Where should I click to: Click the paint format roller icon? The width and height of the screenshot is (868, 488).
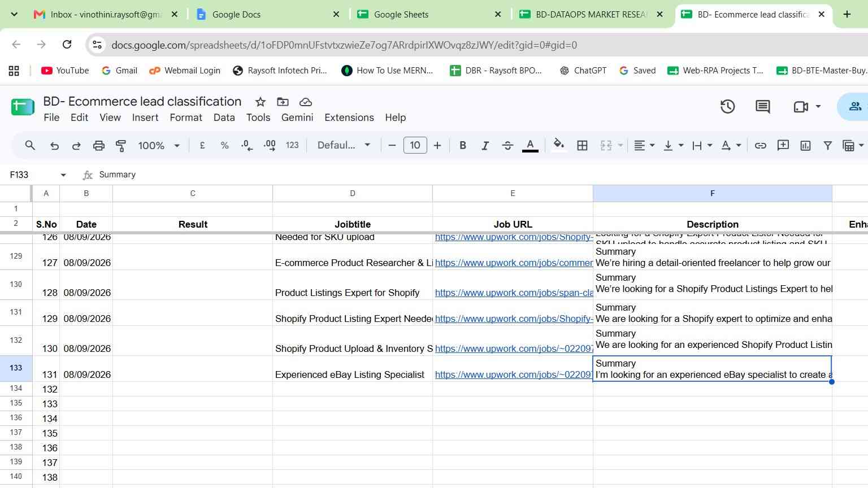pyautogui.click(x=121, y=146)
